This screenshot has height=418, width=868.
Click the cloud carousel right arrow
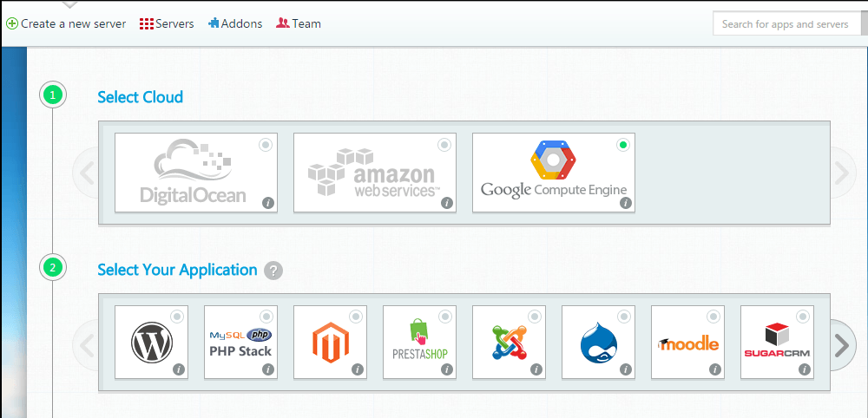(x=842, y=173)
